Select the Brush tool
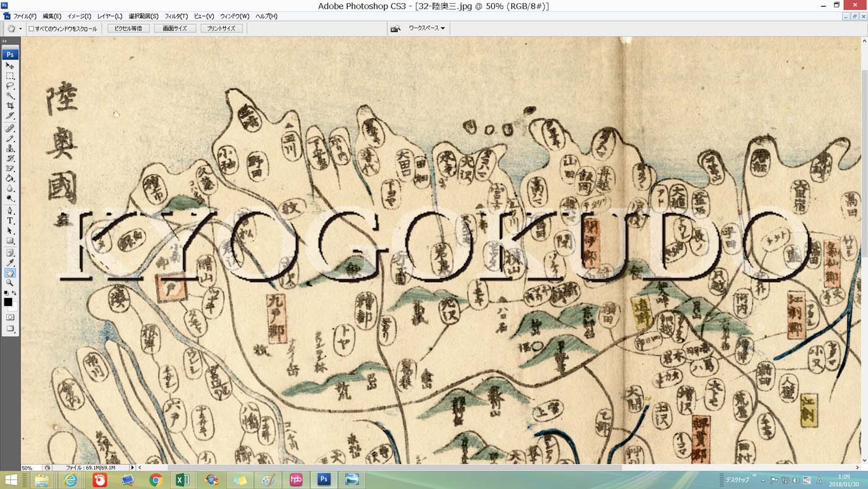This screenshot has width=868, height=489. (x=11, y=138)
